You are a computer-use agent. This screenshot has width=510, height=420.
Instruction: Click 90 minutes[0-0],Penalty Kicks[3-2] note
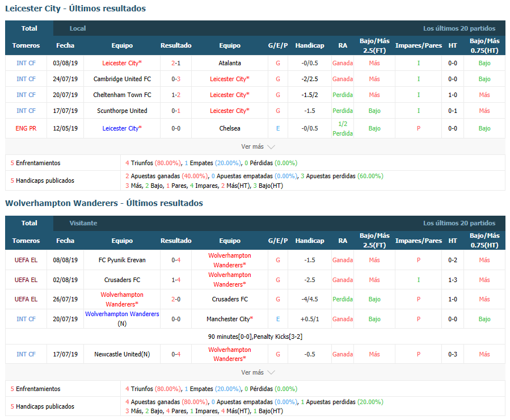tap(255, 337)
